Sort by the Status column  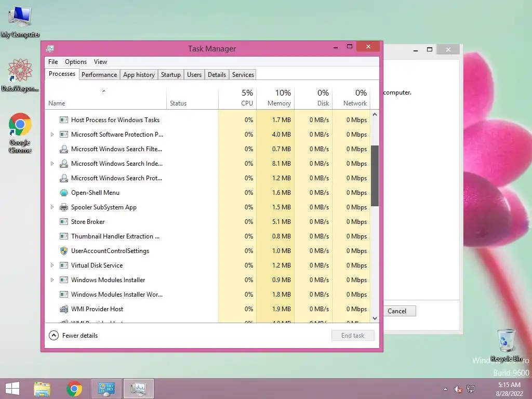point(192,98)
